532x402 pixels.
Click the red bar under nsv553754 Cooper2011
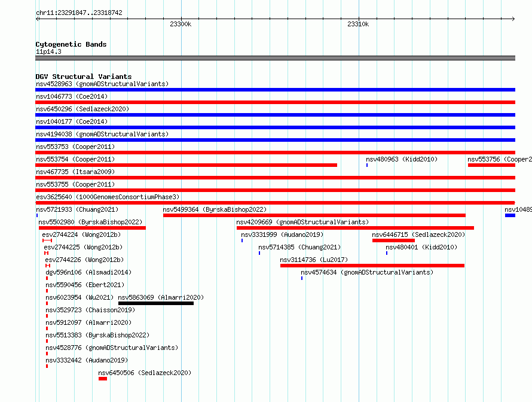click(186, 165)
